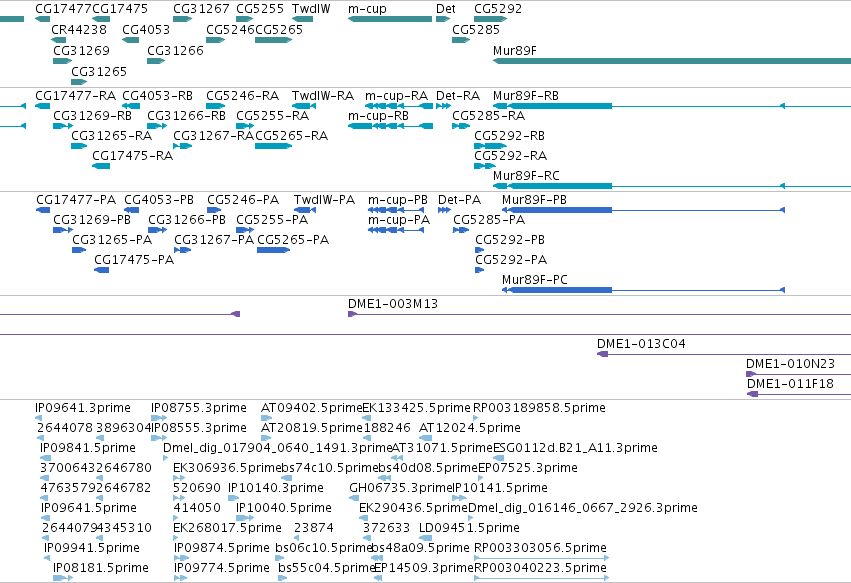Click the m-cup-PB protein label

click(x=398, y=200)
